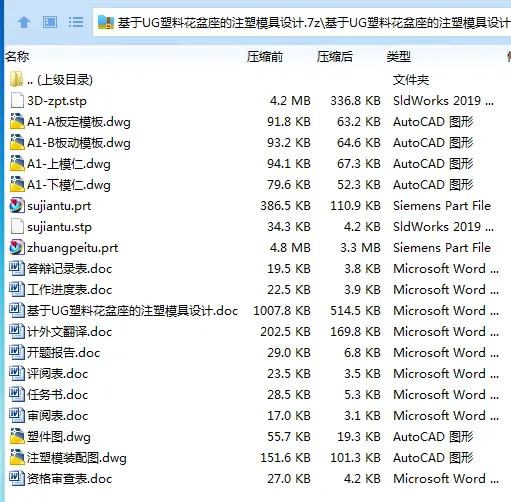
Task: Sort by the 压缩前 column header
Action: pos(265,56)
